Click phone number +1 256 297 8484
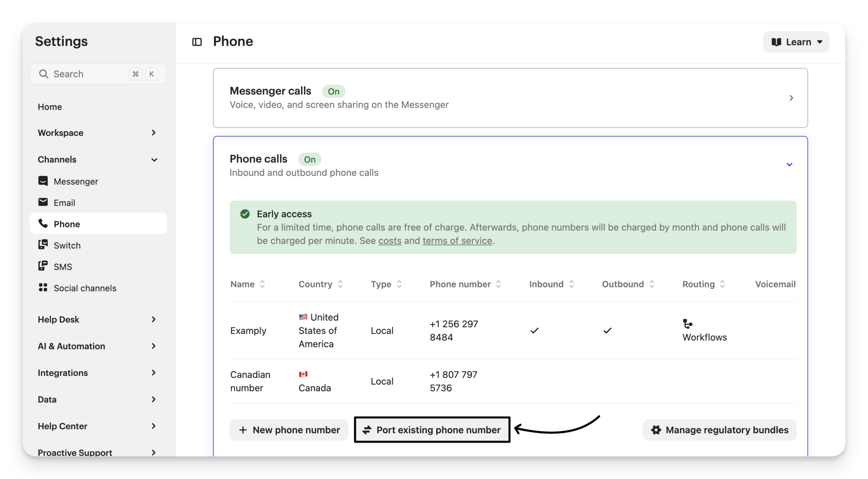 pos(453,330)
